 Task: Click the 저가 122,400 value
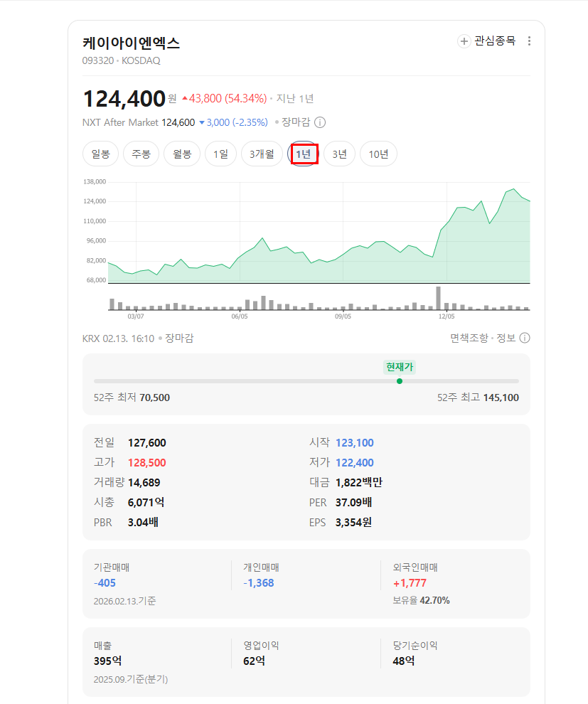355,462
